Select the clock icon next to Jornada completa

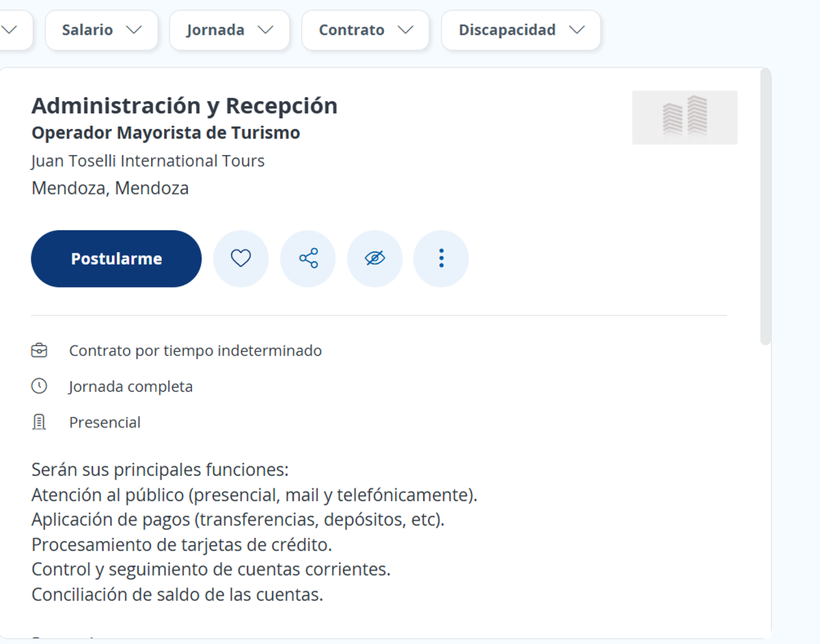pos(40,386)
